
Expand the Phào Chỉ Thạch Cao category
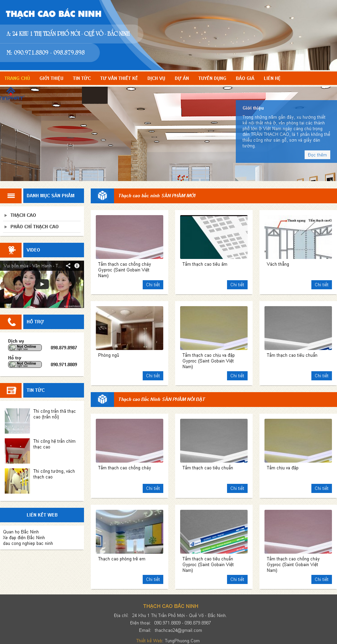tap(34, 227)
